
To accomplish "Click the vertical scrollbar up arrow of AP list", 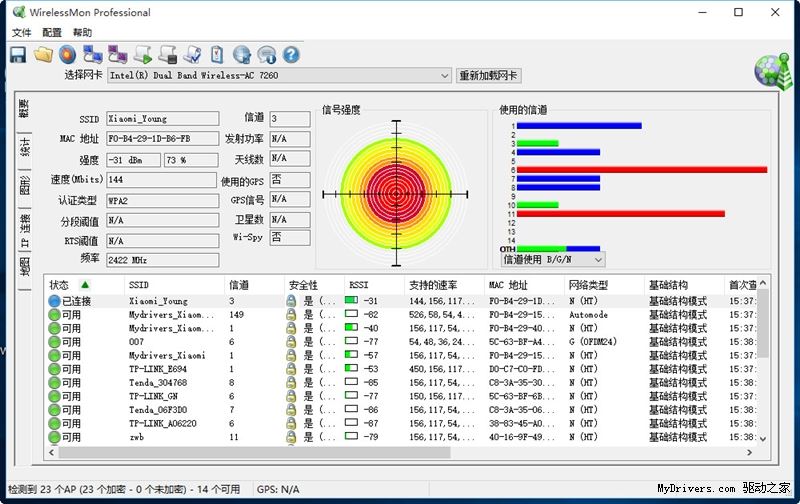I will tap(763, 283).
